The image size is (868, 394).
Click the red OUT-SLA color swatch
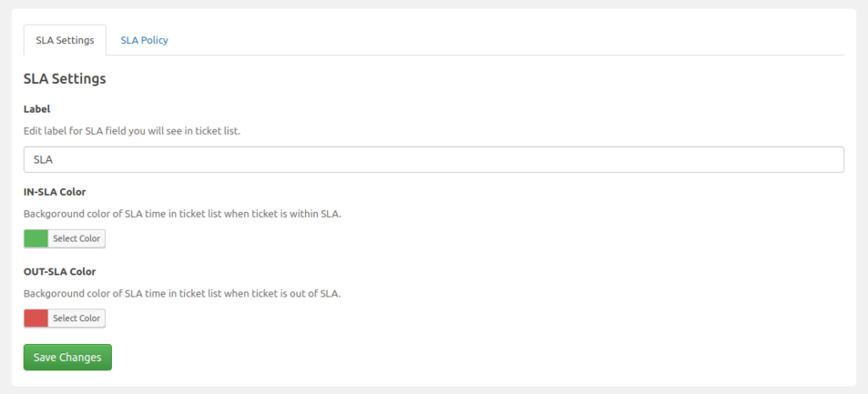36,319
